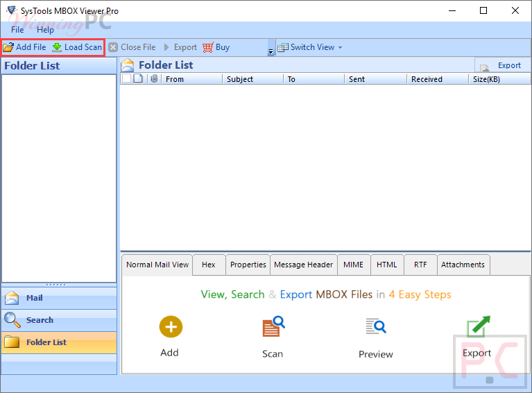Click the Add File folder icon

[x=8, y=47]
